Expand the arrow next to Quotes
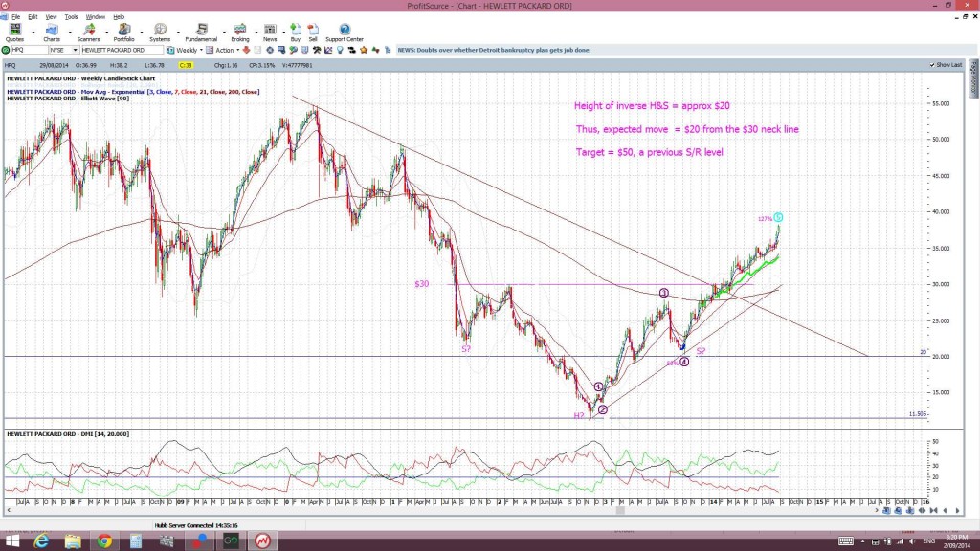 click(x=33, y=32)
